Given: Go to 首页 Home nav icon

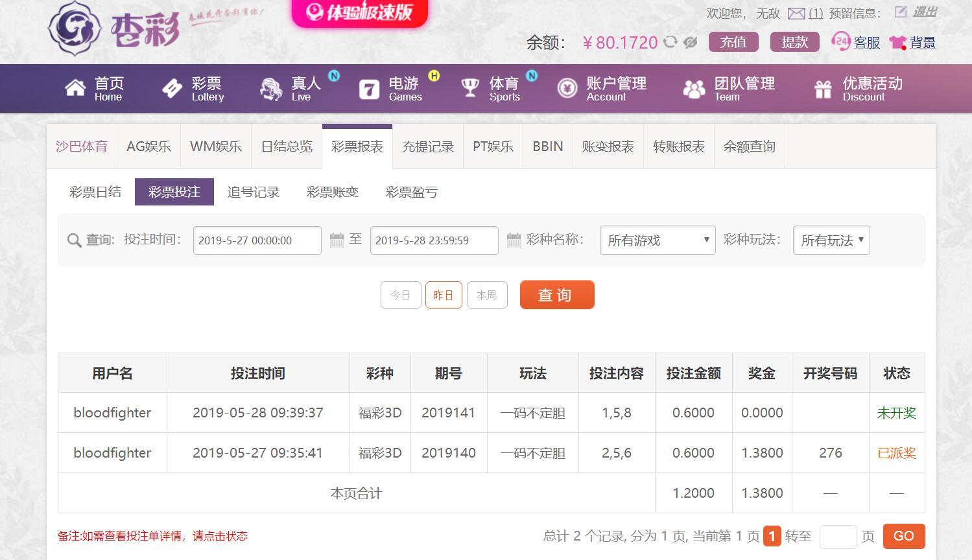Looking at the screenshot, I should (75, 88).
